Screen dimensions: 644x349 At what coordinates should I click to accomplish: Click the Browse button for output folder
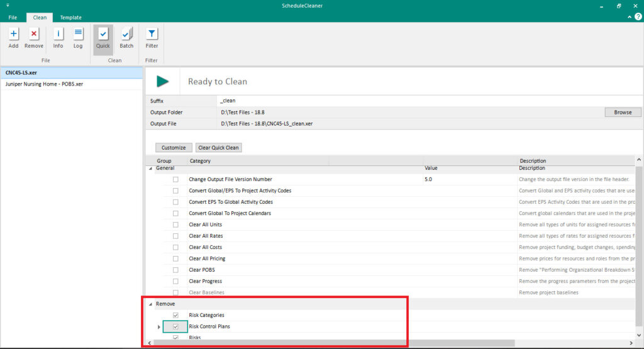pyautogui.click(x=623, y=112)
